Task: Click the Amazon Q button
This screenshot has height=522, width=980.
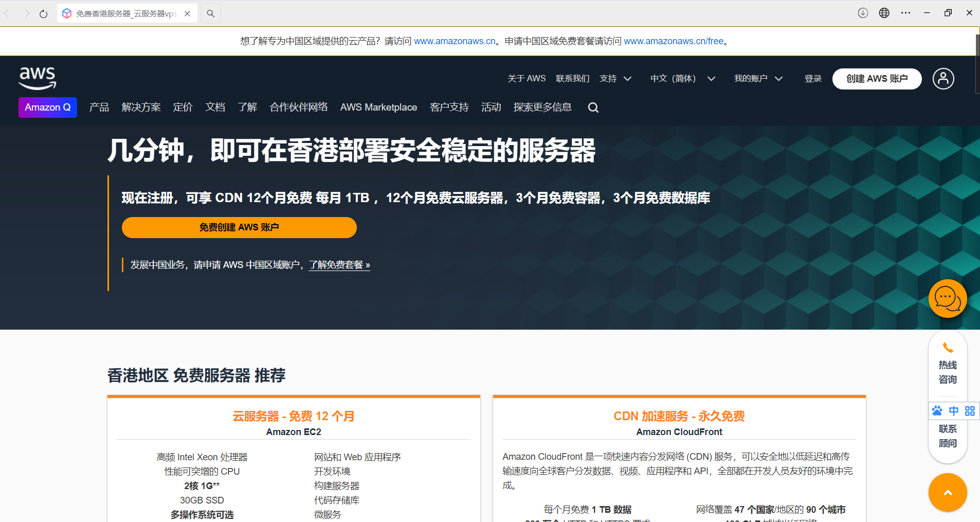Action: [48, 107]
